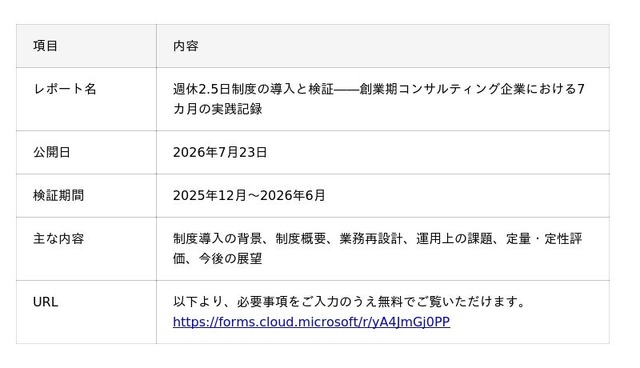640x368 pixels.
Task: Click the 内容 column header cell
Action: 383,46
